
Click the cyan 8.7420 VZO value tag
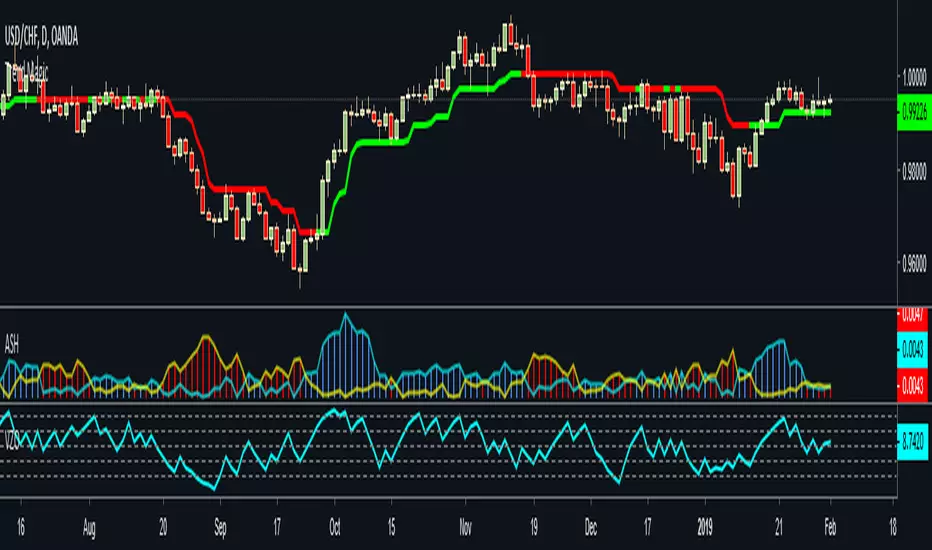[912, 442]
